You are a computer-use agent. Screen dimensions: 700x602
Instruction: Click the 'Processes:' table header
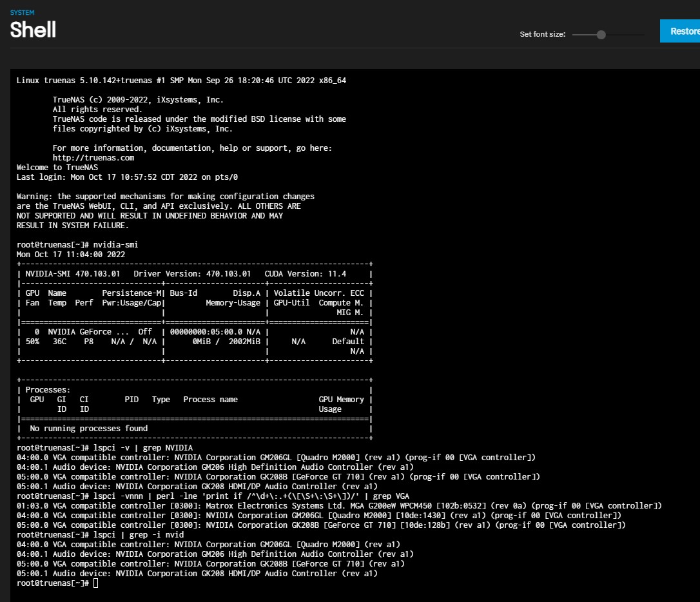click(48, 390)
